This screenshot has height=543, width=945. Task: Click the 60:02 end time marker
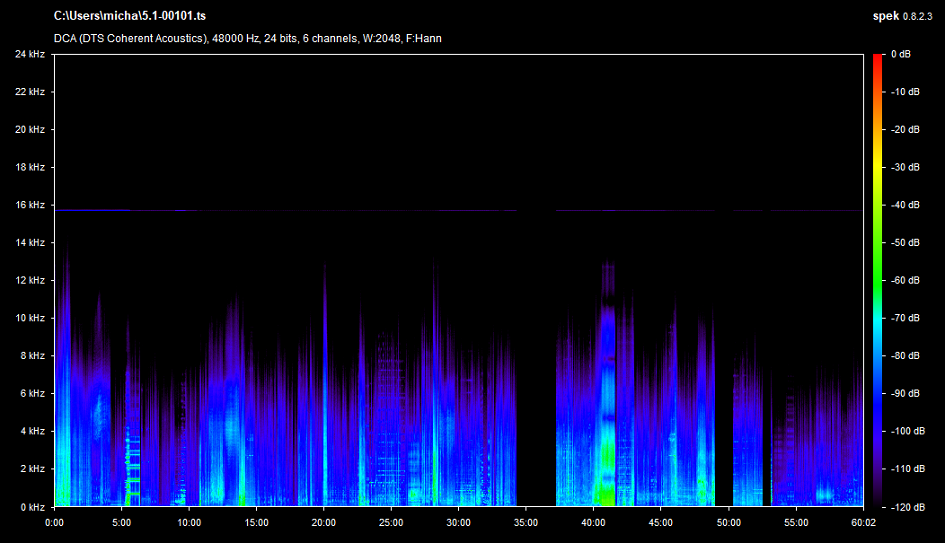coord(862,522)
